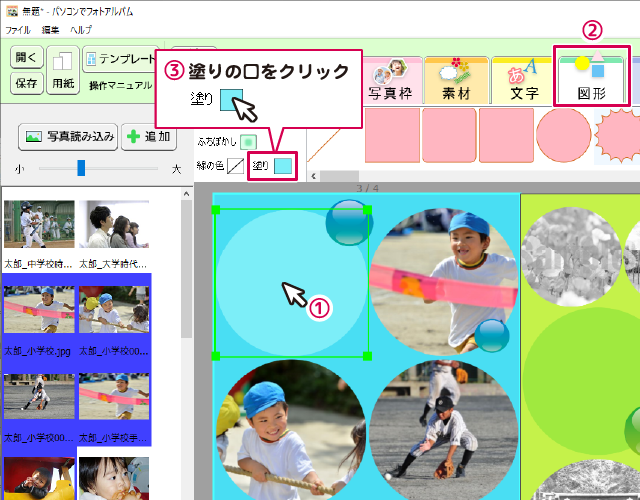The height and width of the screenshot is (500, 640).
Task: Open the 編集 menu
Action: (50, 30)
